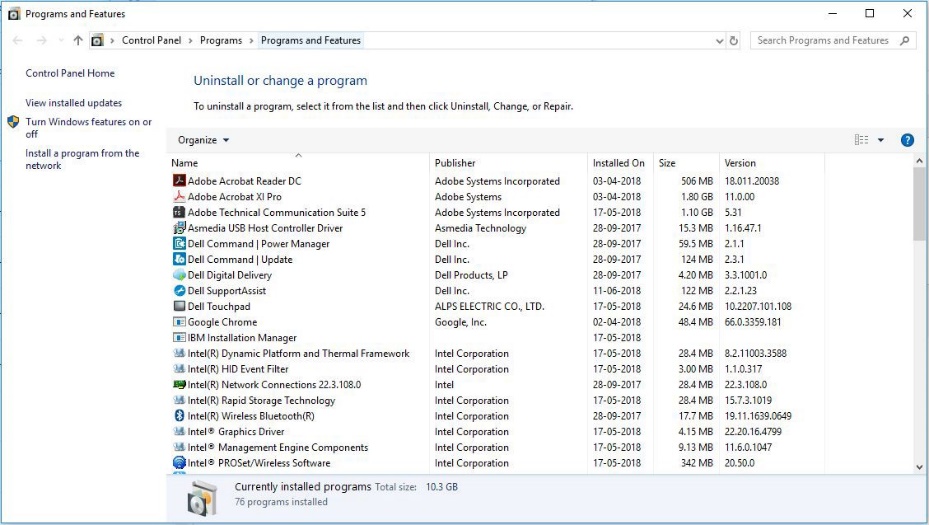Click the Dell Touchpad icon

tap(179, 306)
